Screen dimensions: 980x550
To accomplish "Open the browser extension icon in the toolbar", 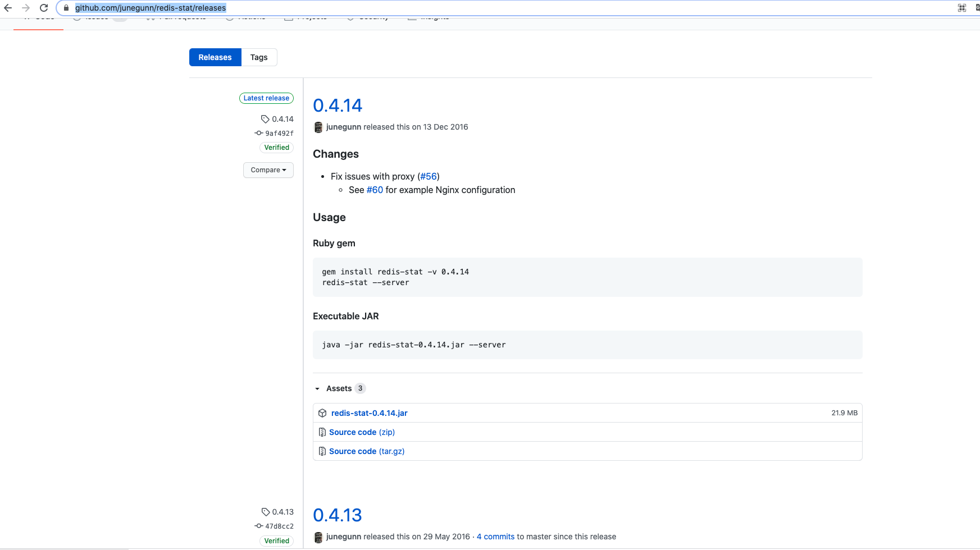I will click(962, 8).
